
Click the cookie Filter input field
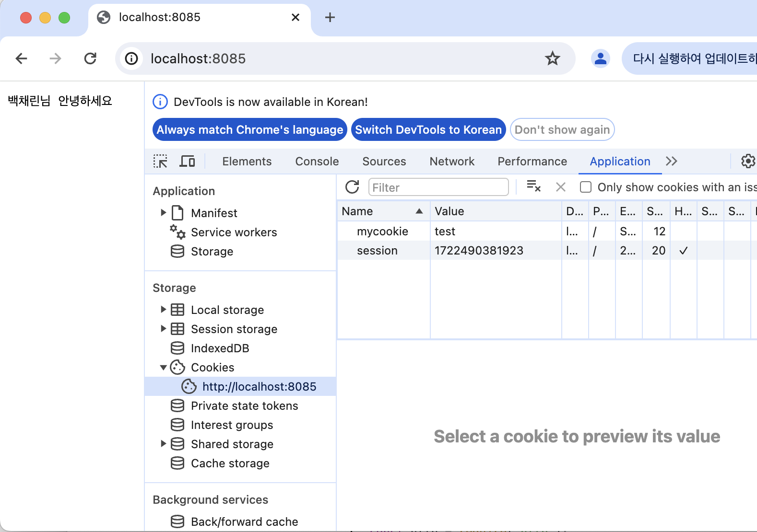click(x=438, y=187)
